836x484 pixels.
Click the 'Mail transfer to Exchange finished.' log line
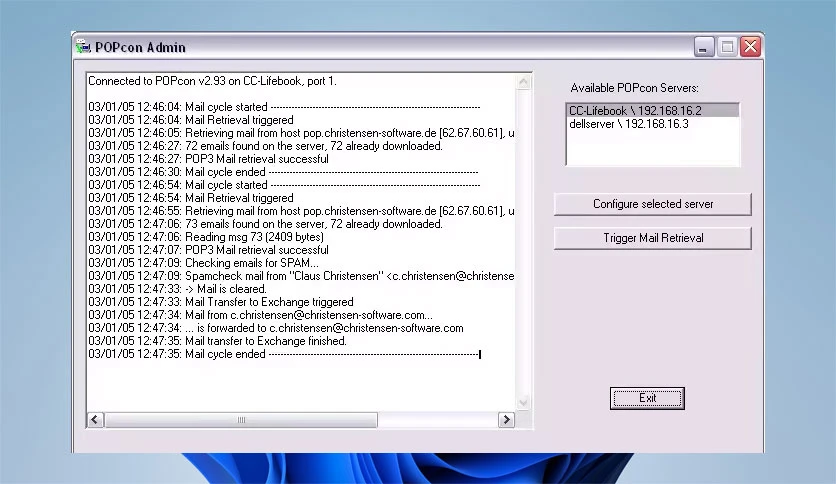[x=218, y=341]
